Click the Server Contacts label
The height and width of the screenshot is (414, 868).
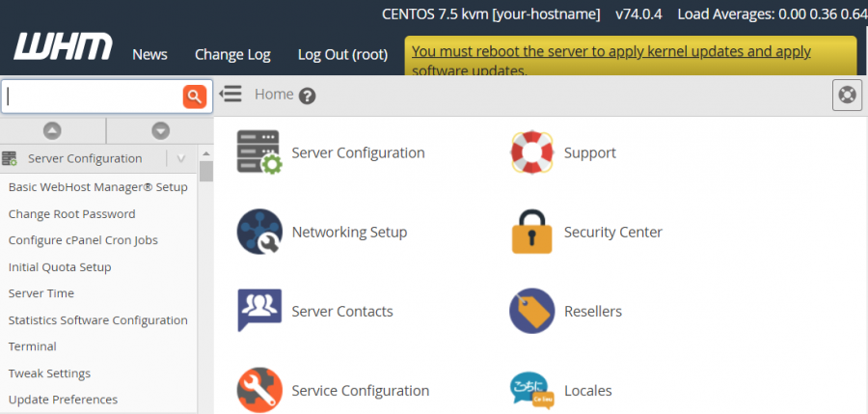tap(342, 312)
